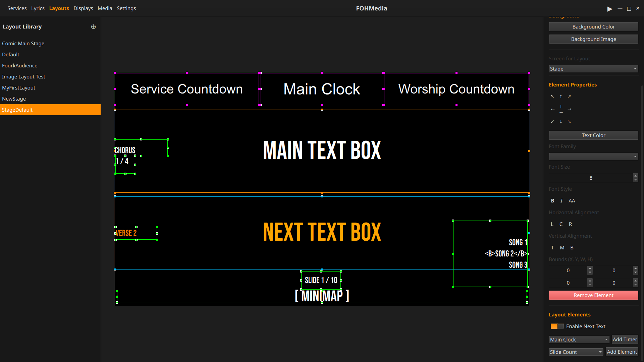Open the Screen for Layout Stage dropdown

click(593, 69)
